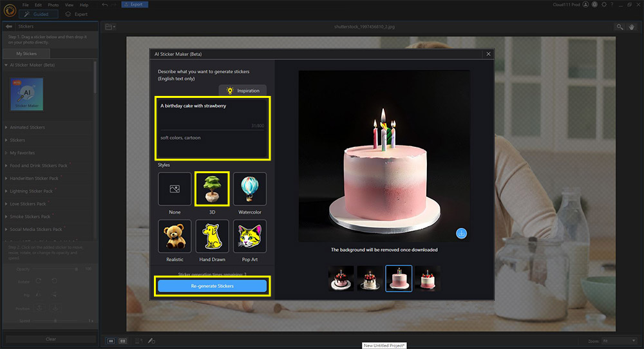Open the My Stickers tab
Screen dimensions: 644x349
pos(26,54)
